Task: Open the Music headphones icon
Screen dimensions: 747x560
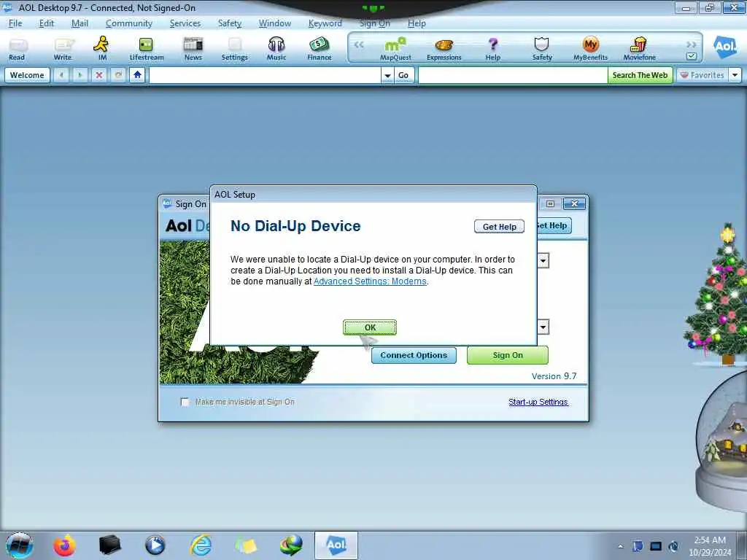Action: click(276, 49)
